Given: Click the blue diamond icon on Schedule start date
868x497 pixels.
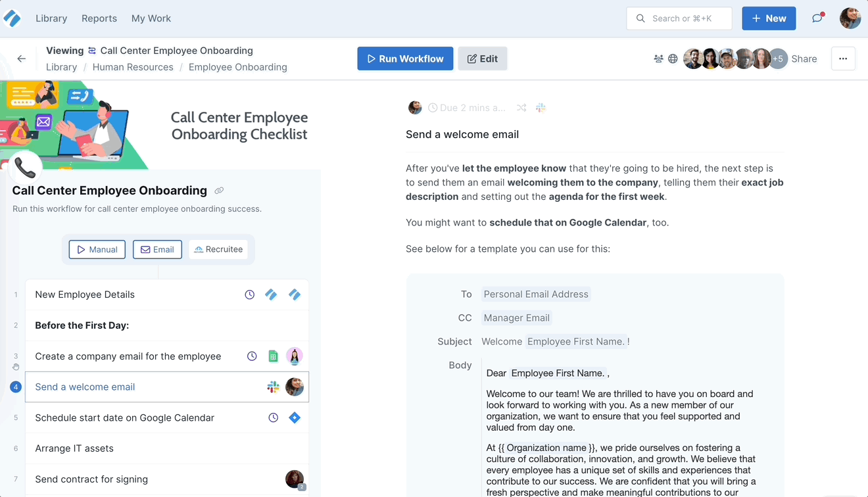Looking at the screenshot, I should tap(295, 417).
